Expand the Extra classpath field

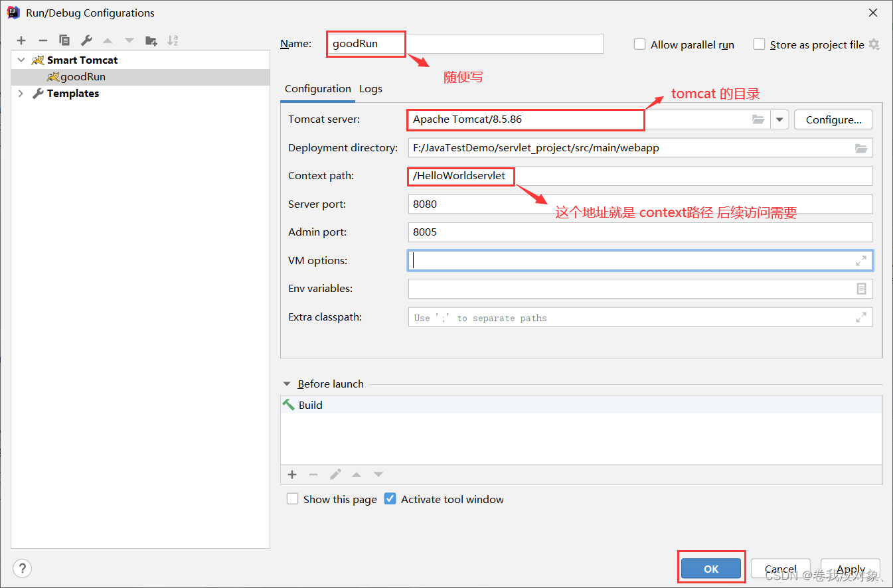(x=861, y=317)
